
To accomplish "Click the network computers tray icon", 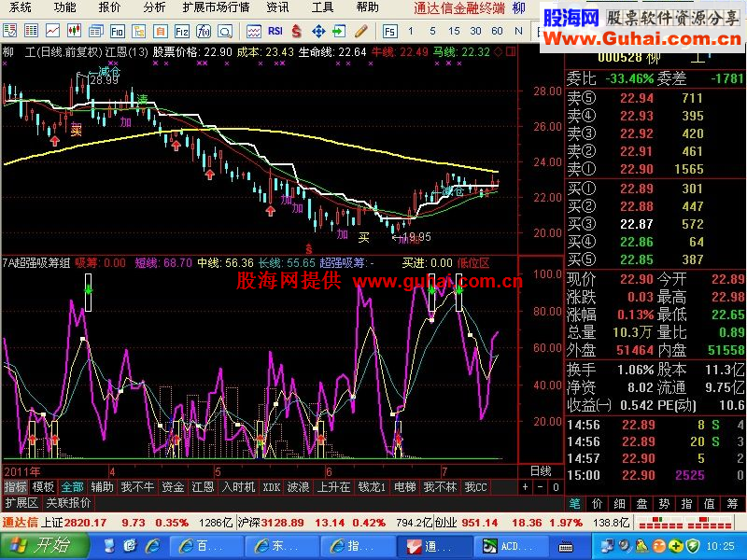I will (x=608, y=546).
